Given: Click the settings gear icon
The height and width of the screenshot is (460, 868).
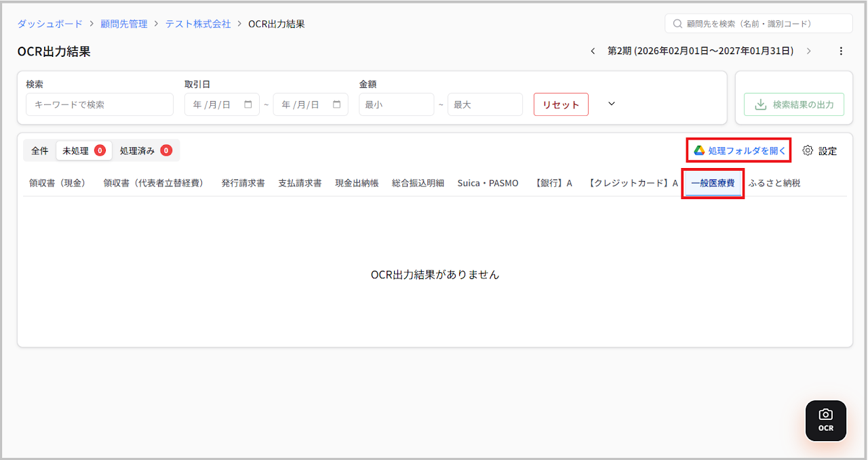Looking at the screenshot, I should [x=808, y=150].
